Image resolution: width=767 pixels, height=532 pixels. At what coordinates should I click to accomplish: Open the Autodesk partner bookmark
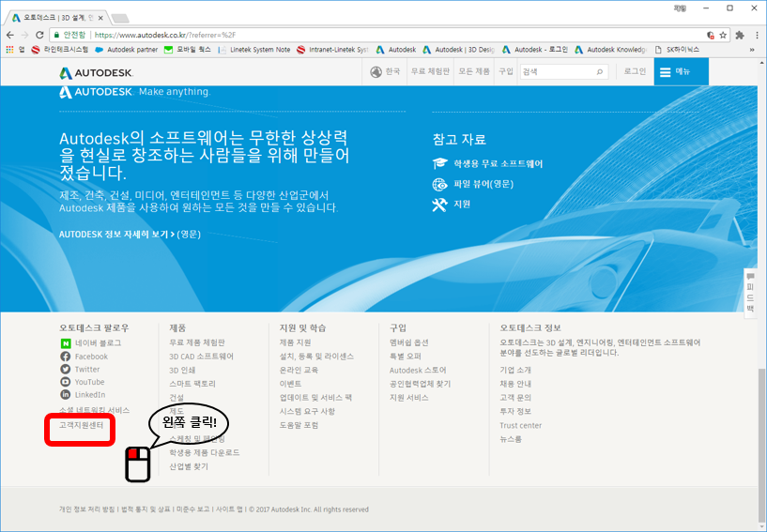(x=127, y=50)
